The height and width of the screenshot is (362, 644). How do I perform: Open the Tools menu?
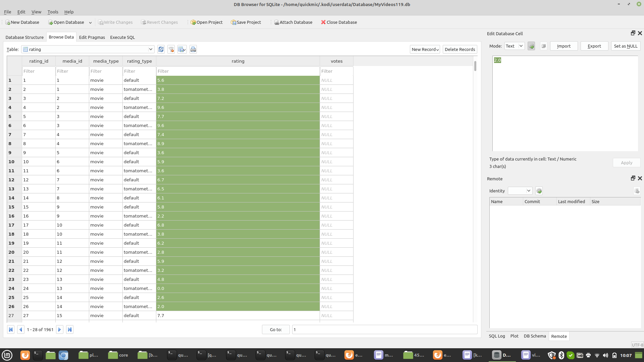(53, 12)
